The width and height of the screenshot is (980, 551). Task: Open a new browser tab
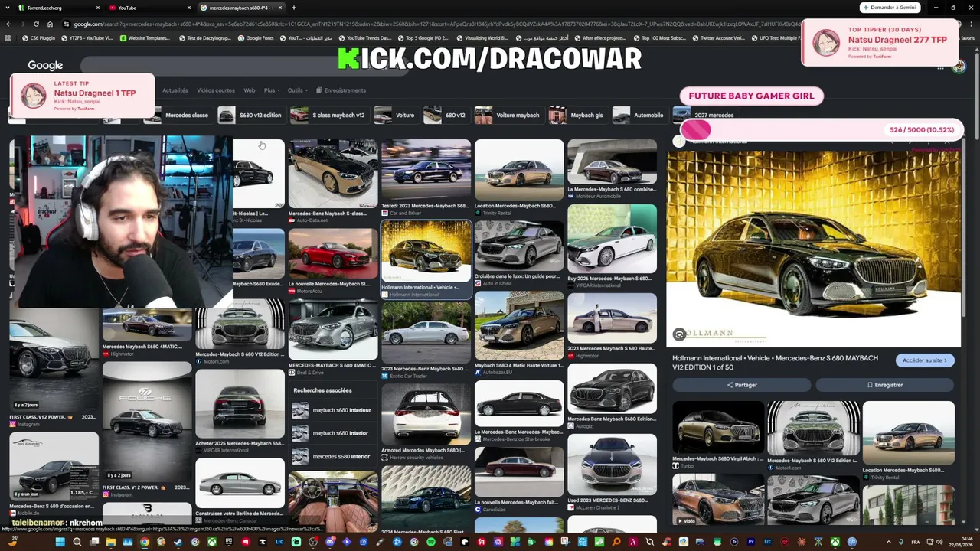[x=294, y=8]
